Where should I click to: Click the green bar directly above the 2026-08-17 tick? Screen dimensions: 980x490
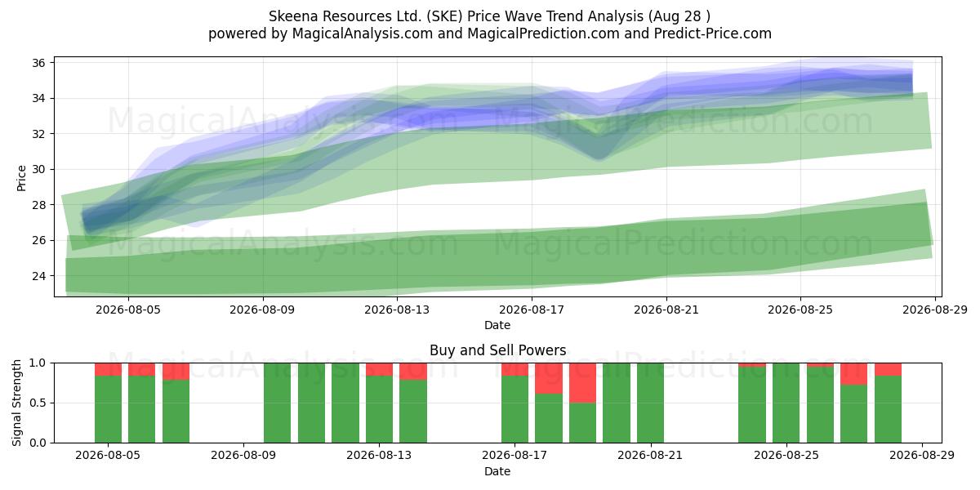pyautogui.click(x=515, y=409)
